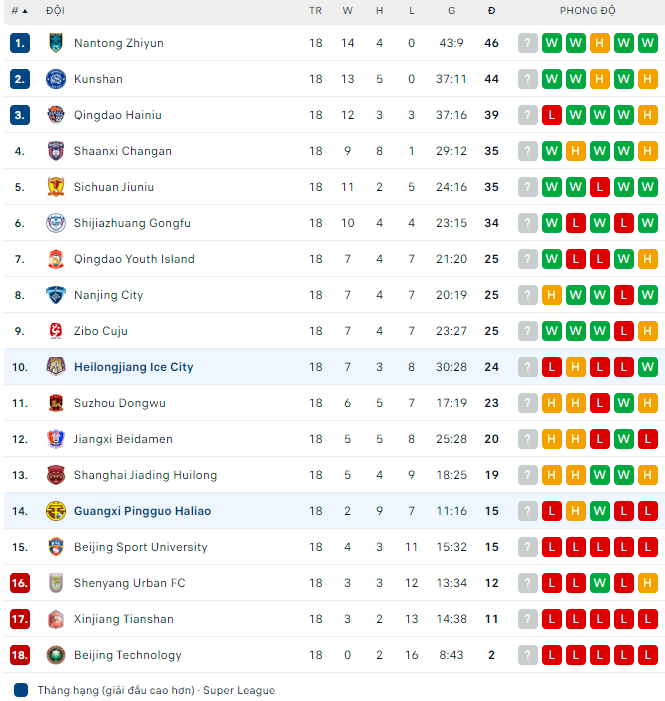Click Kunshan's grey ? upcoming match badge
665x701 pixels.
point(528,79)
